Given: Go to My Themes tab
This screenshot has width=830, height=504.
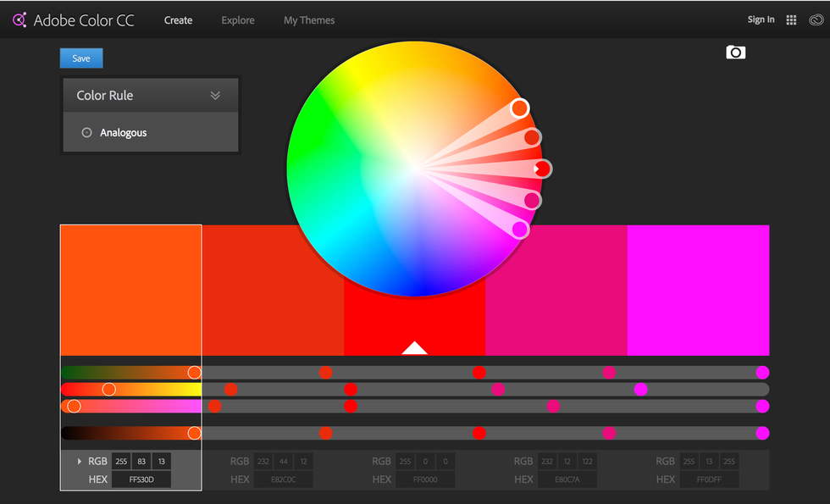Looking at the screenshot, I should [309, 20].
